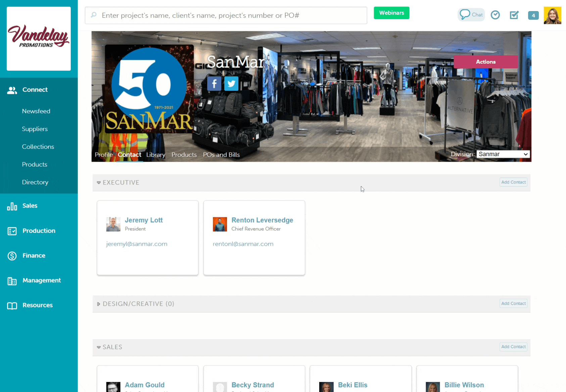The height and width of the screenshot is (392, 566).
Task: Add Contact to the DESIGN/CREATIVE section
Action: [x=513, y=303]
